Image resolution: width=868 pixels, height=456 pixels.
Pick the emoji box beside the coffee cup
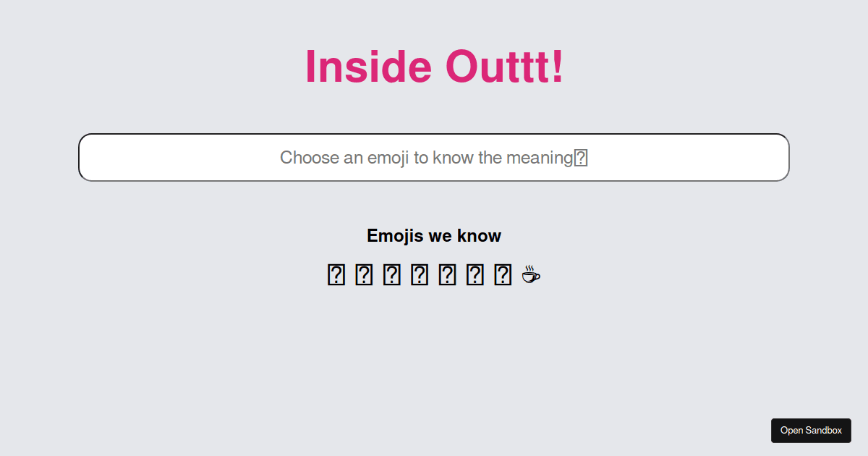[x=502, y=275]
